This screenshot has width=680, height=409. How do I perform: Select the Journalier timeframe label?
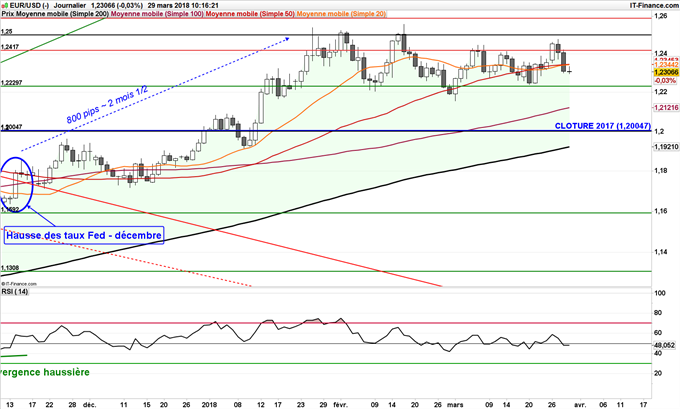[x=70, y=6]
